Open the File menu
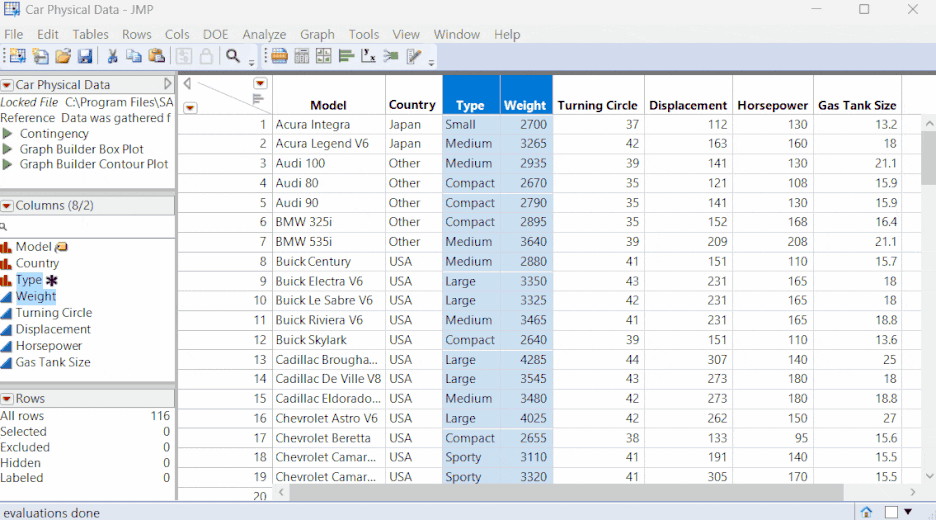 (13, 35)
